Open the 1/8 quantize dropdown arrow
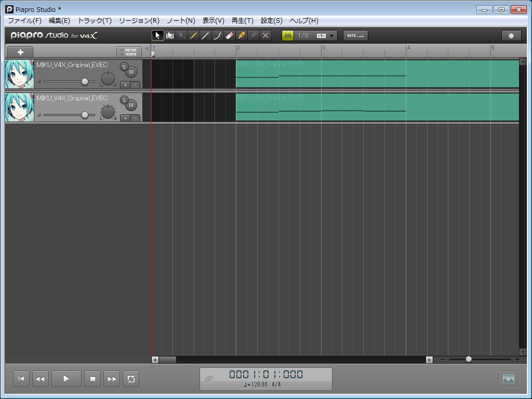This screenshot has height=399, width=532. pyautogui.click(x=332, y=36)
